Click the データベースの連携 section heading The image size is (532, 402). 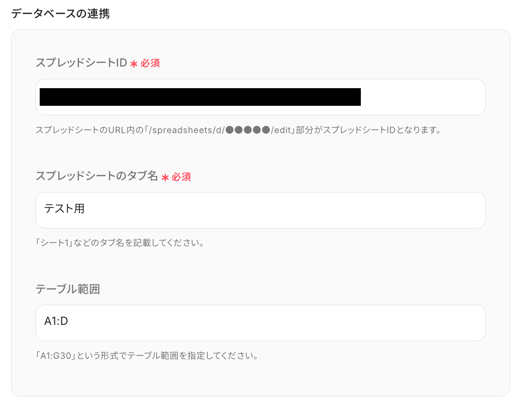pyautogui.click(x=60, y=14)
